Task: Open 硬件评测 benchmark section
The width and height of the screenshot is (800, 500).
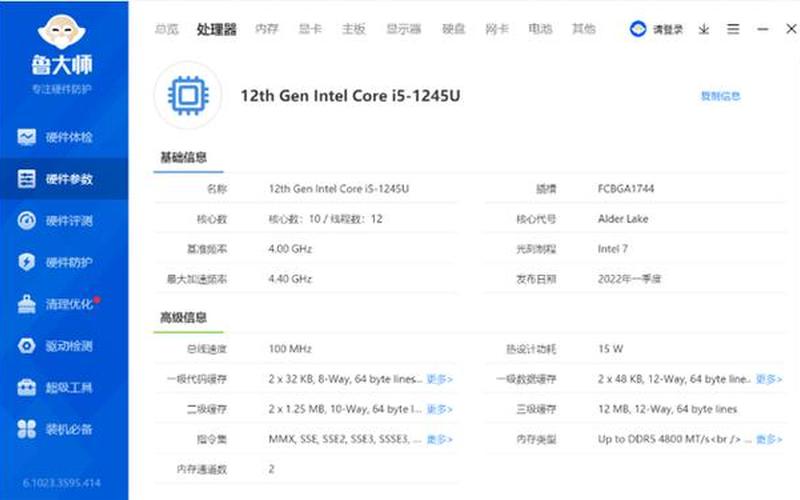Action: 64,220
